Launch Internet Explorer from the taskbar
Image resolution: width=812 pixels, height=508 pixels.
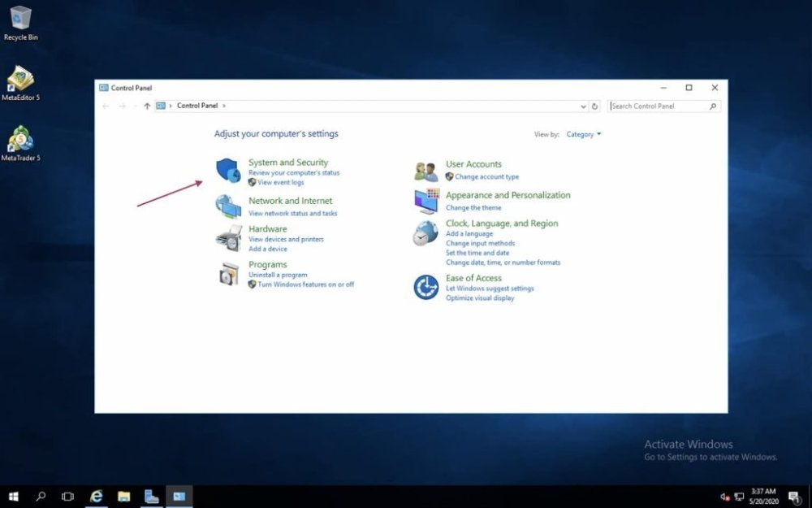click(x=97, y=497)
